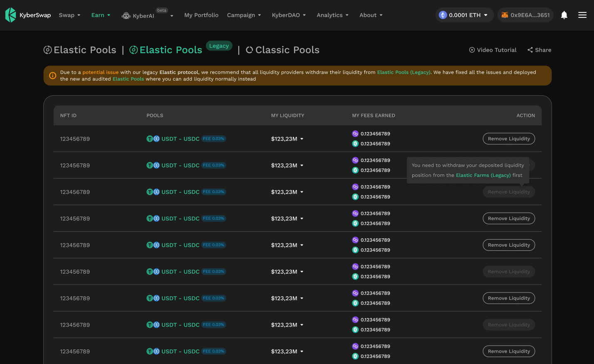Expand the Analytics menu
This screenshot has width=594, height=364.
coord(332,15)
